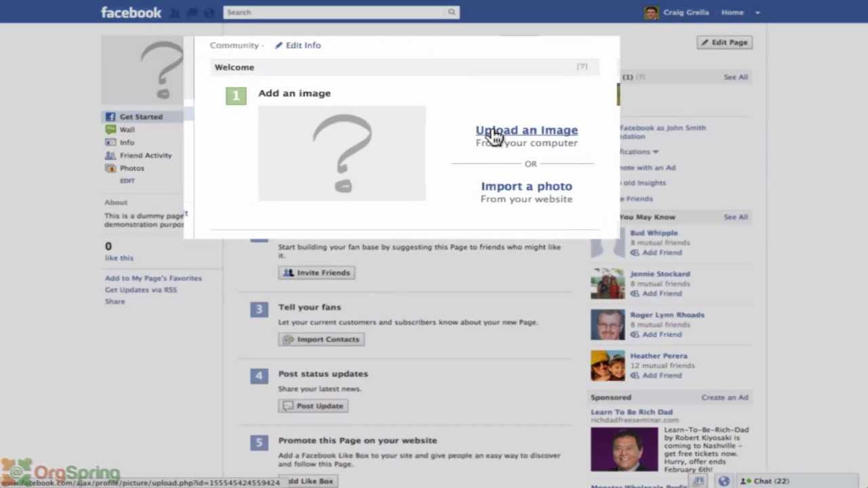The height and width of the screenshot is (488, 868).
Task: Click the Share link in left sidebar
Action: pyautogui.click(x=115, y=301)
